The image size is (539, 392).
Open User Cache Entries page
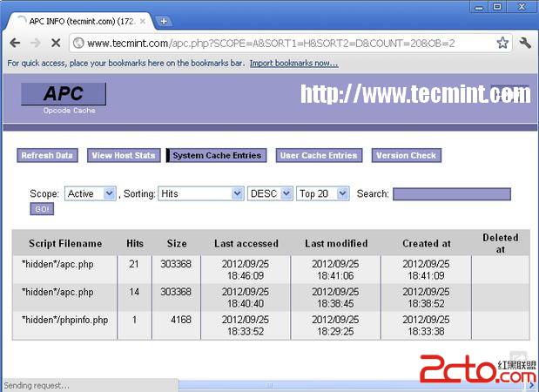pos(319,155)
